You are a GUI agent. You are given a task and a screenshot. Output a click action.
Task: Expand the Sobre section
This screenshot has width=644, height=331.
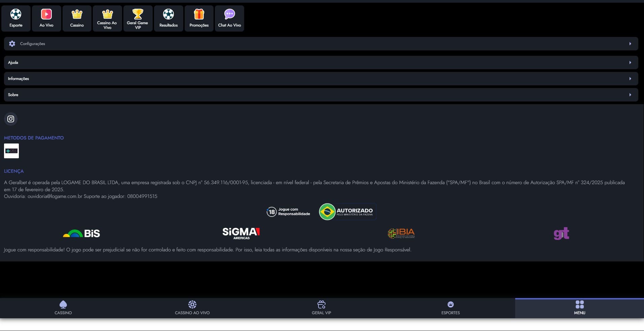click(321, 95)
